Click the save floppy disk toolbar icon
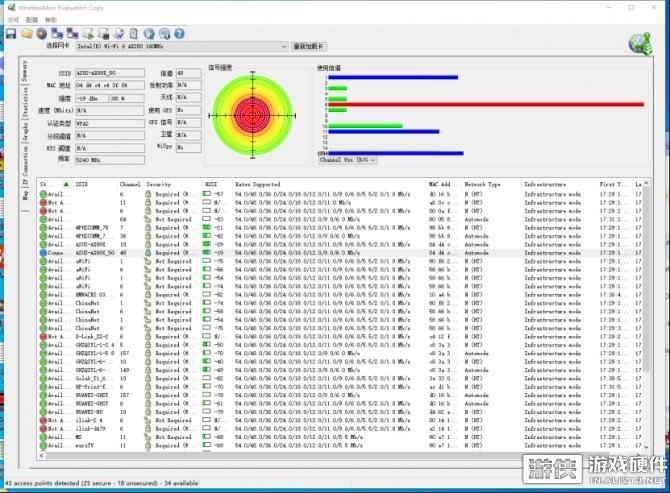Image resolution: width=670 pixels, height=493 pixels. click(10, 33)
